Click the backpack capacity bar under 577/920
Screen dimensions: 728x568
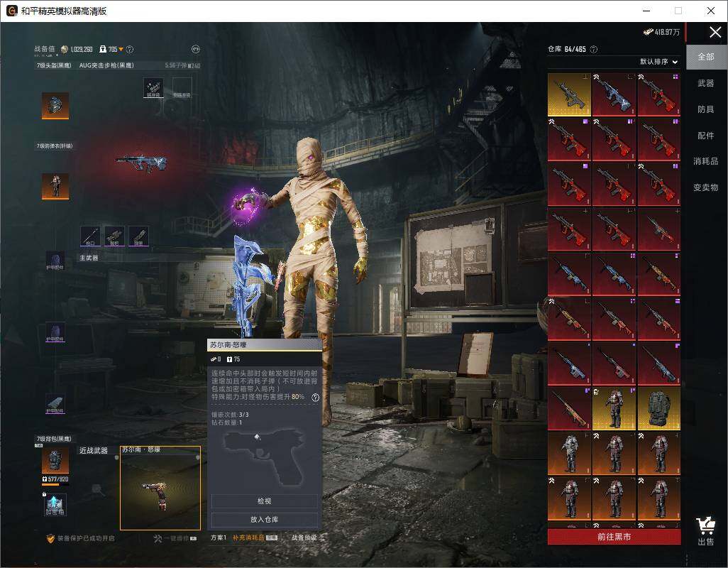(x=55, y=484)
